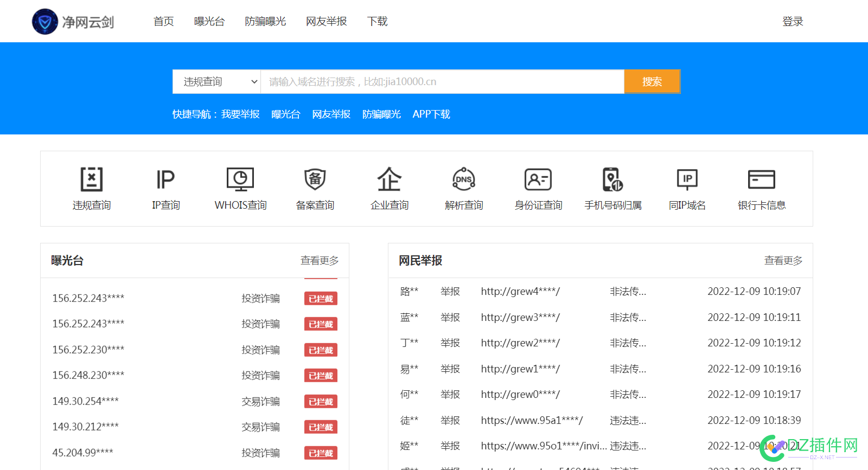The width and height of the screenshot is (868, 470).
Task: Open the 手机号码归属 phone icon
Action: (613, 179)
